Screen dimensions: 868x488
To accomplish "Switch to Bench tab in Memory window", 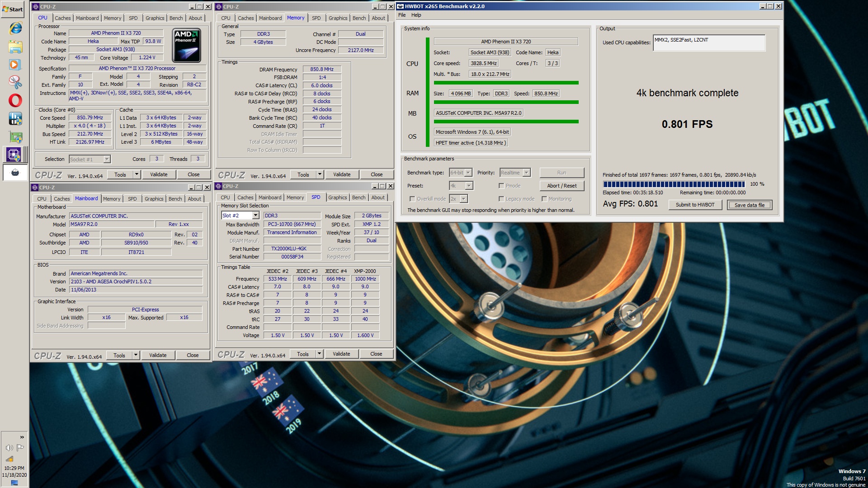I will tap(359, 18).
